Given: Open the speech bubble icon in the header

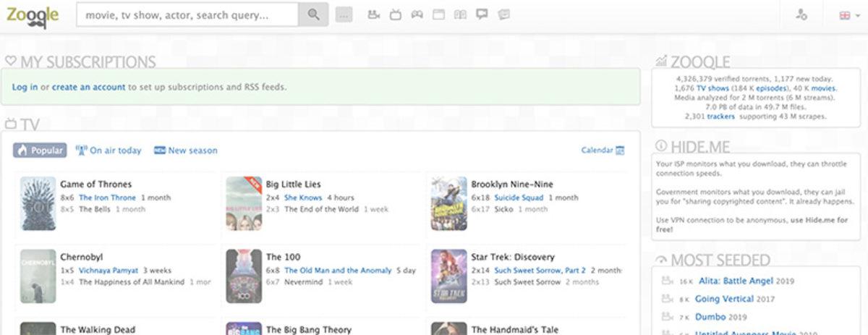Looking at the screenshot, I should [482, 14].
